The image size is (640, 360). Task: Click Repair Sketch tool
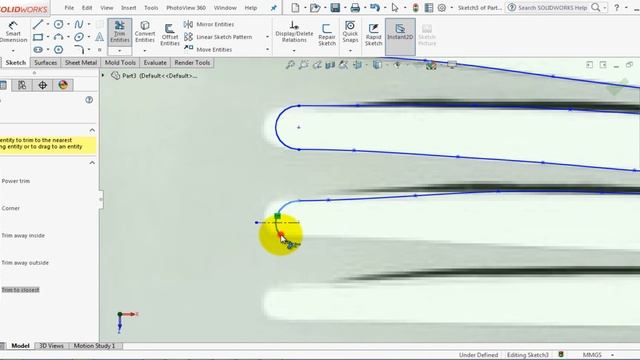(x=327, y=34)
